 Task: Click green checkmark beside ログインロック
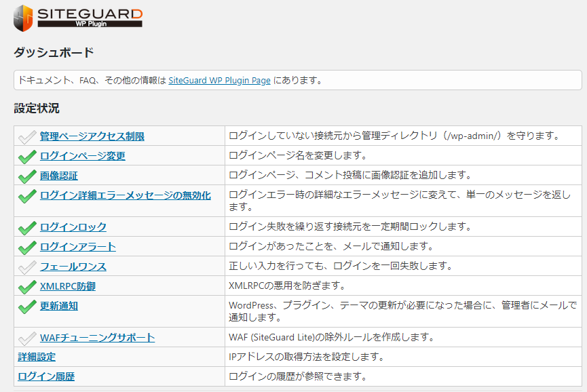click(x=27, y=228)
